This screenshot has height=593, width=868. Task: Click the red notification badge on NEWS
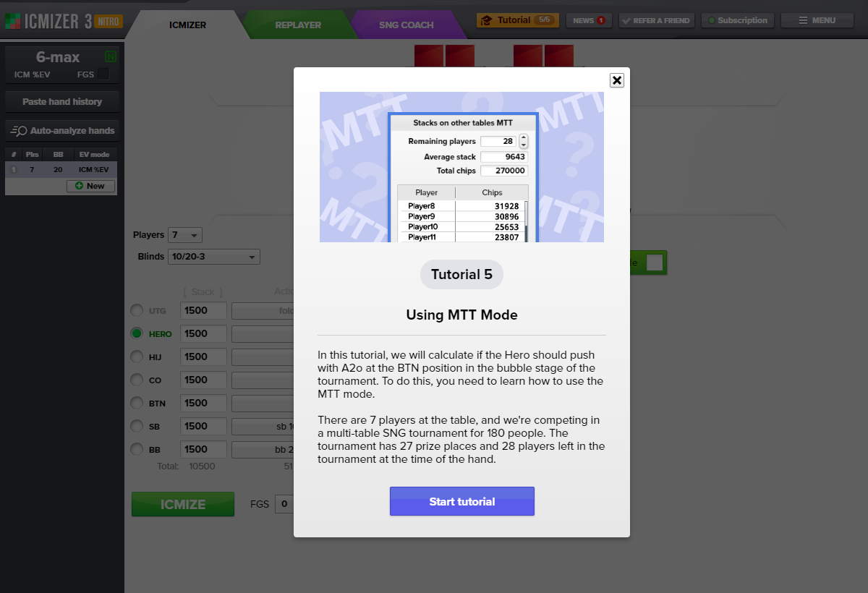(x=601, y=20)
